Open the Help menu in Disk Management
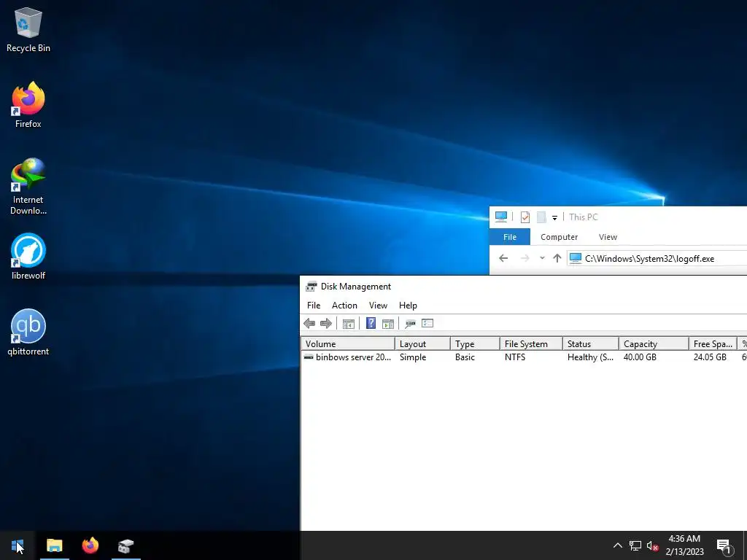747x560 pixels. [408, 306]
